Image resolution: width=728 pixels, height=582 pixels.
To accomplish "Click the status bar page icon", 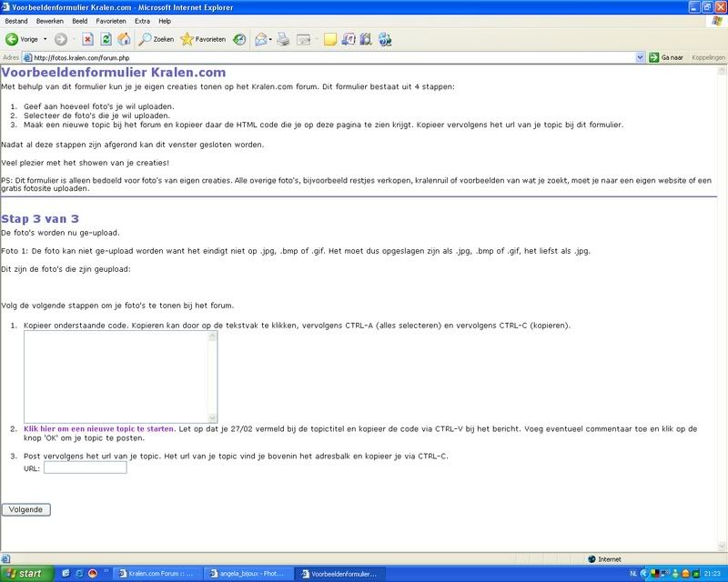I will coord(5,558).
